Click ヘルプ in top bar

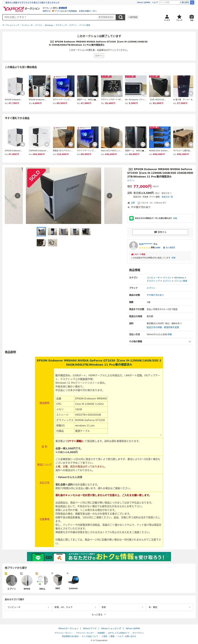(x=155, y=2)
